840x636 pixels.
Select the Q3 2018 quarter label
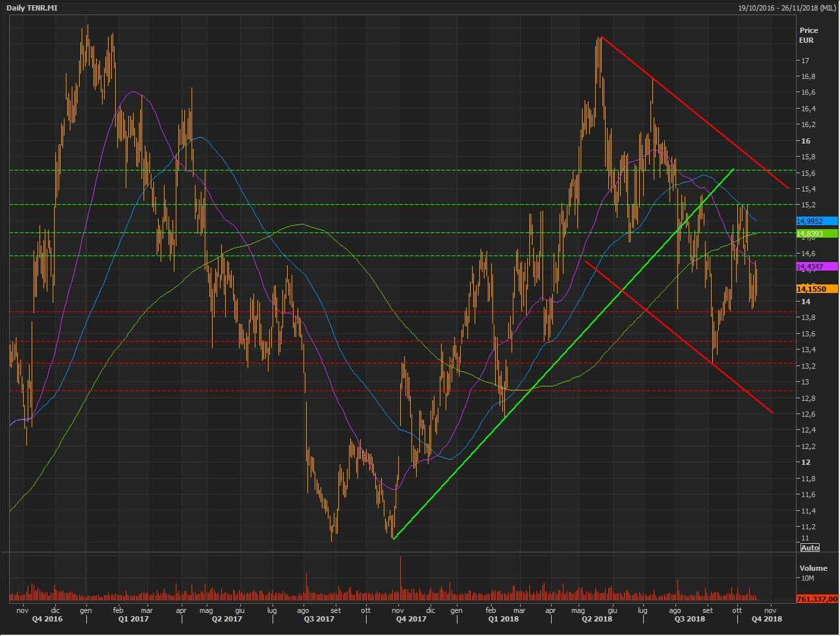click(689, 619)
